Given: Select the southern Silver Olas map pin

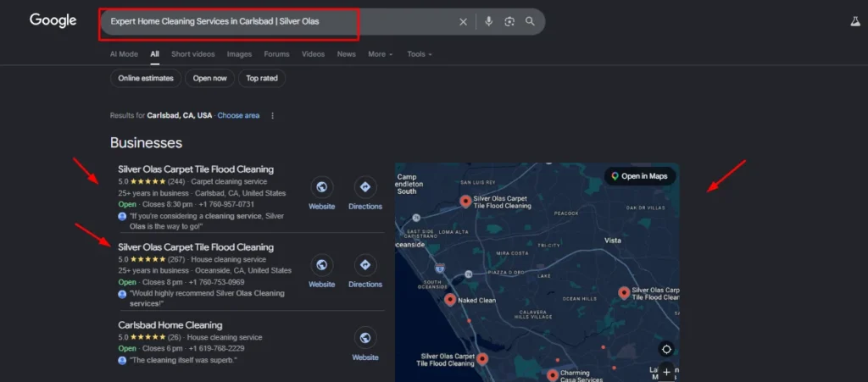Looking at the screenshot, I should pos(482,359).
